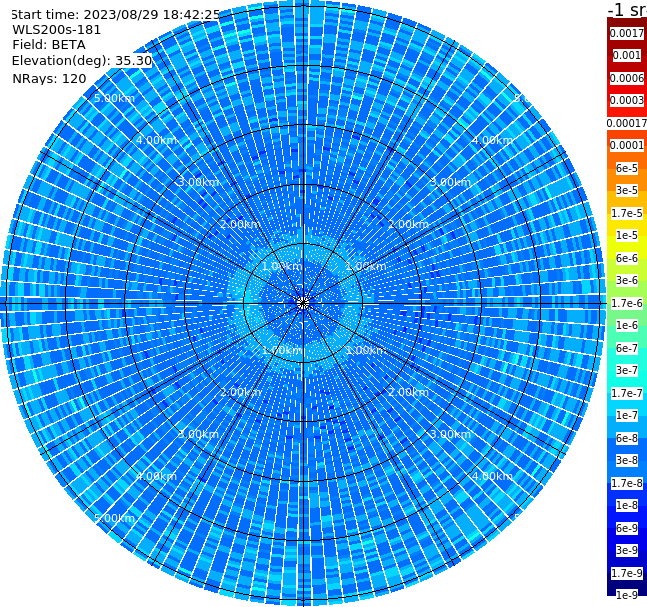Viewport: 647px width, 607px height.
Task: Select the 1e-8 color bar label
Action: pyautogui.click(x=627, y=505)
